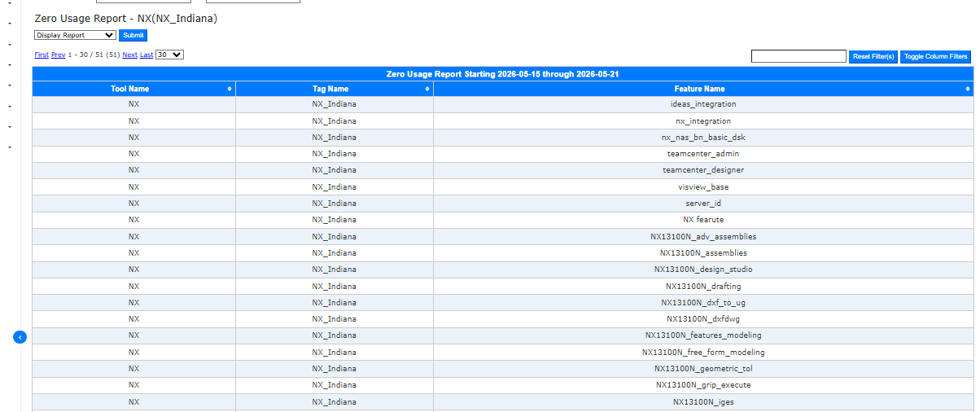The height and width of the screenshot is (412, 980).
Task: Focus the table filter search box
Action: click(798, 56)
